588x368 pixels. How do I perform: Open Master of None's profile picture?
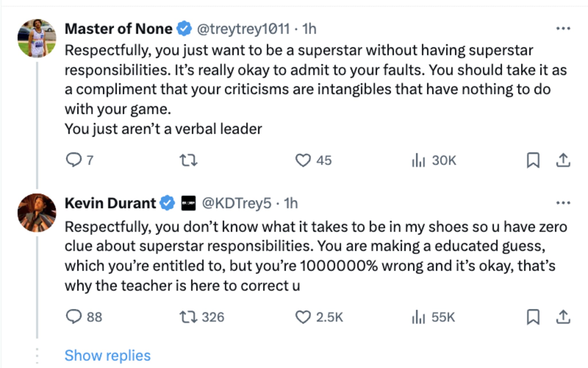(x=37, y=38)
